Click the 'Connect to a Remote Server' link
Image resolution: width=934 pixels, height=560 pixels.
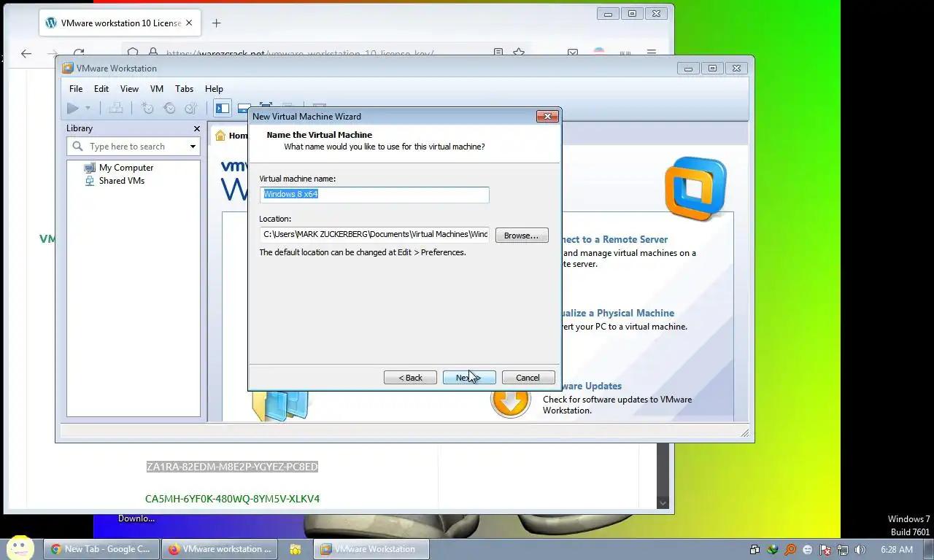click(x=614, y=239)
